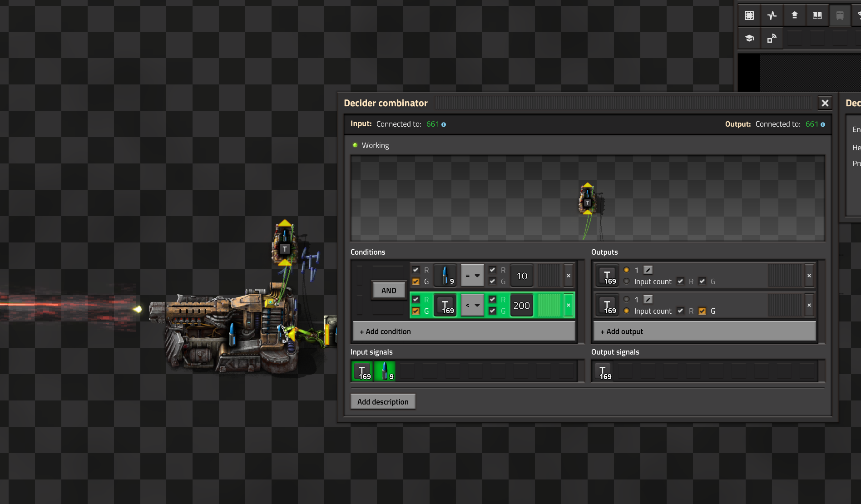Open the production statistics graph icon
The height and width of the screenshot is (504, 861).
772,16
